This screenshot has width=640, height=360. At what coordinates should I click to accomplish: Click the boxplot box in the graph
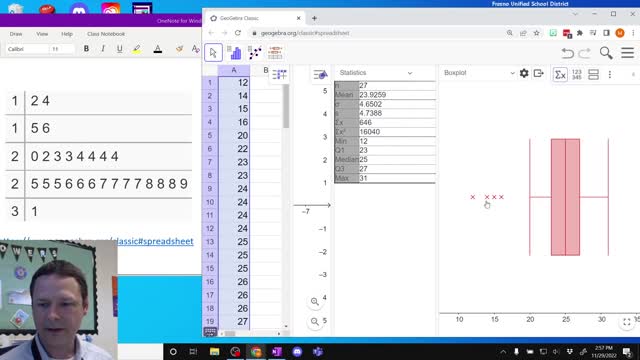pyautogui.click(x=565, y=197)
